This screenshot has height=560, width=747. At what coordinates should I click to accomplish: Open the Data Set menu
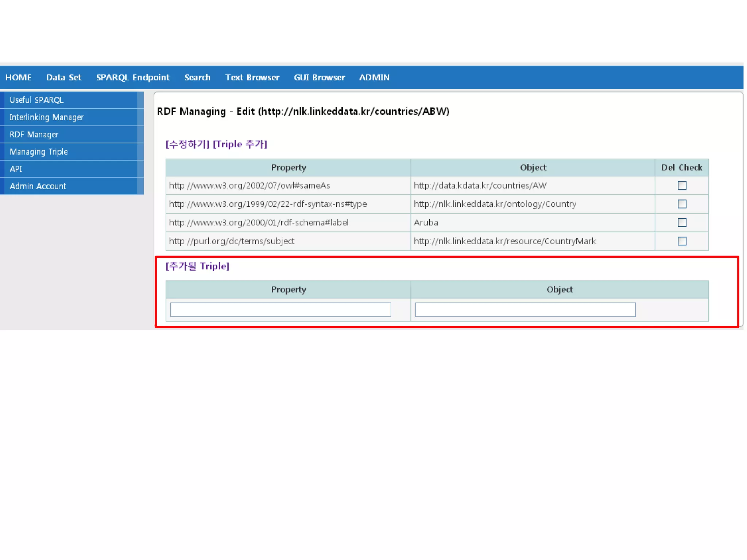tap(64, 77)
